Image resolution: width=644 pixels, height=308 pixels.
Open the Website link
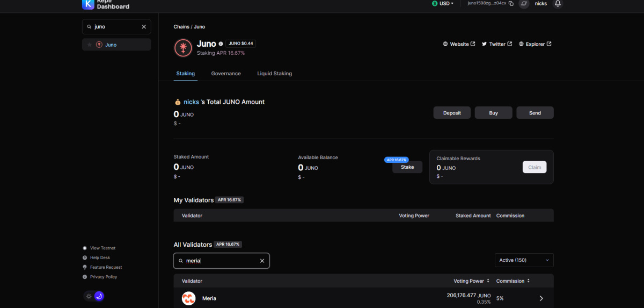pos(459,44)
